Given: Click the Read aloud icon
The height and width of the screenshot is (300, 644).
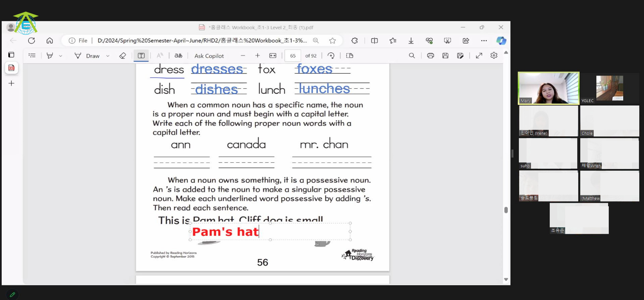Looking at the screenshot, I should [160, 55].
